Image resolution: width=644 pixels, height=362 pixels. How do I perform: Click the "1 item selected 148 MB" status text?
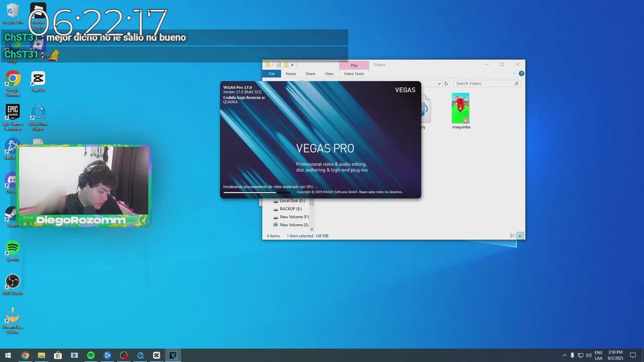point(307,236)
